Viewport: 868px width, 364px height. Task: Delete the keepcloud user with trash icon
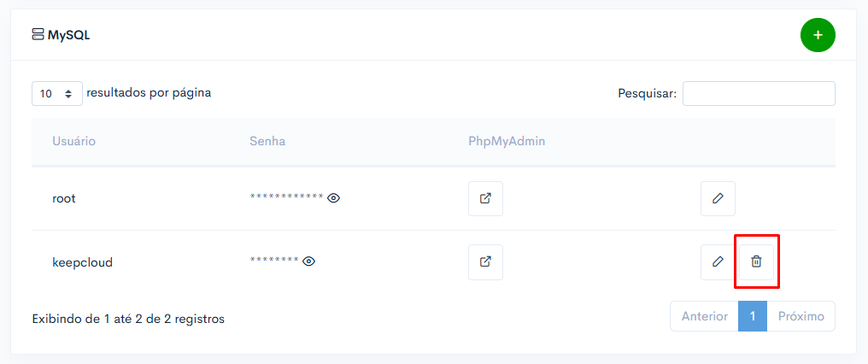[756, 262]
